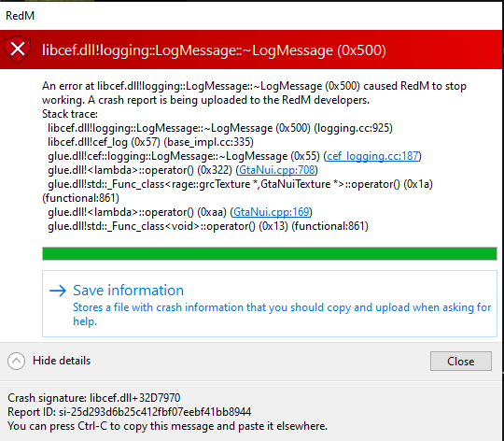504x441 pixels.
Task: Click the blue Save information arrow icon
Action: (58, 291)
